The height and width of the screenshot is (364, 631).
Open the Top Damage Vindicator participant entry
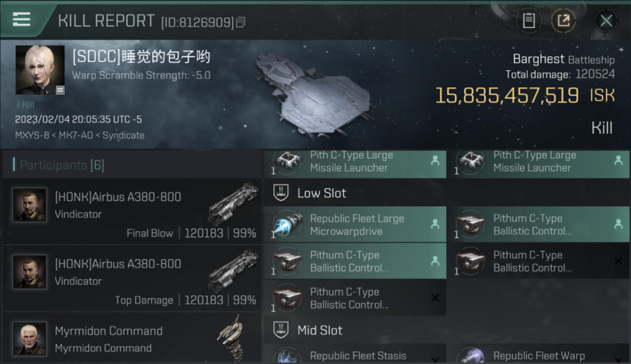coord(132,278)
